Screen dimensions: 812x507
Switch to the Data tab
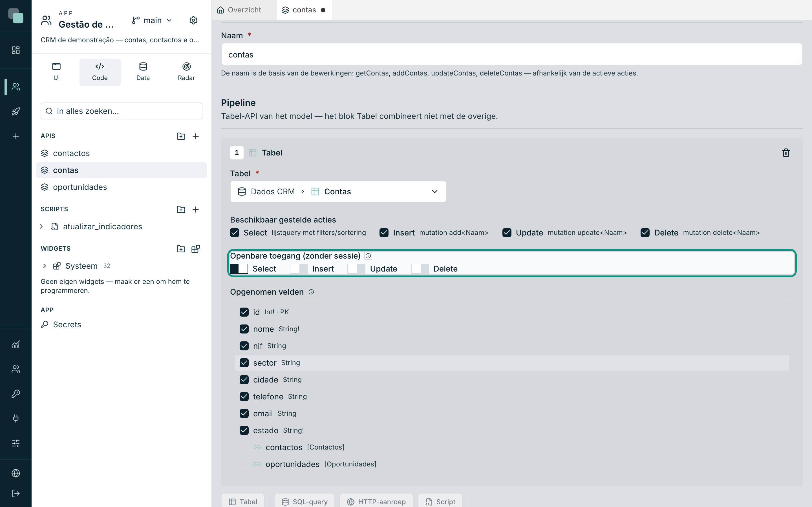click(143, 72)
